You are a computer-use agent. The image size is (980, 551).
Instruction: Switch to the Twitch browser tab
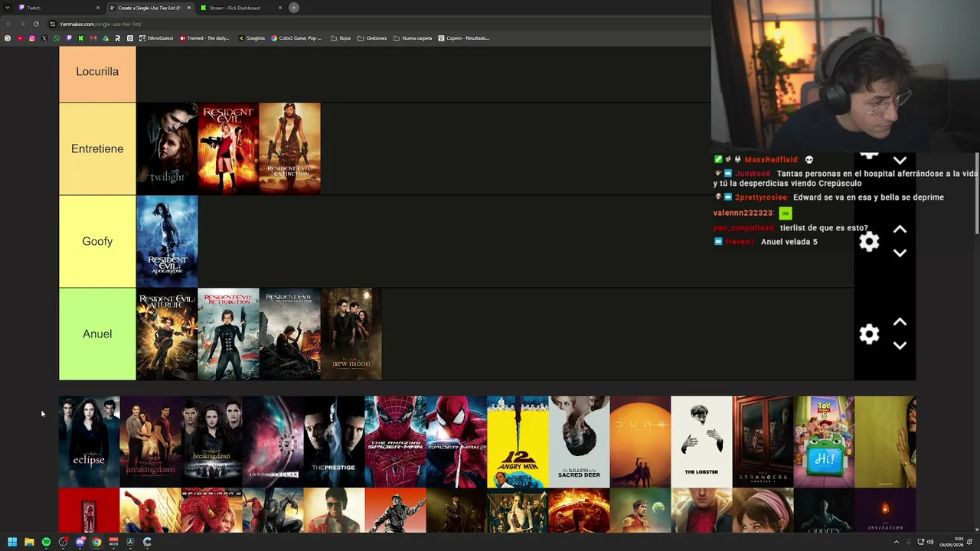click(x=57, y=8)
